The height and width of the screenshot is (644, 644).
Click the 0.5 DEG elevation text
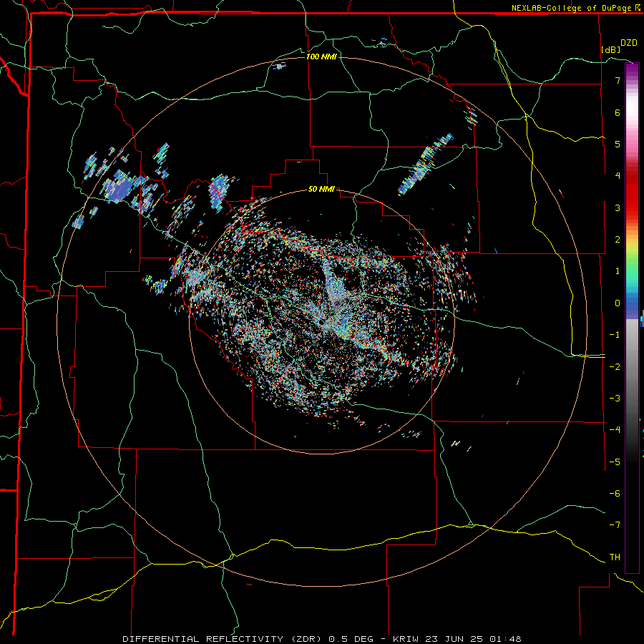tap(351, 639)
